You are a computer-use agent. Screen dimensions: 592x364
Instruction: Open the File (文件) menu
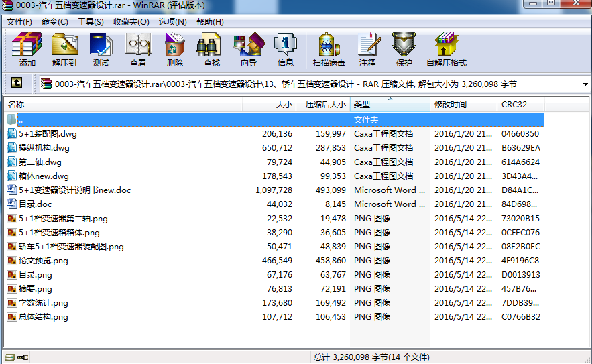pos(19,22)
